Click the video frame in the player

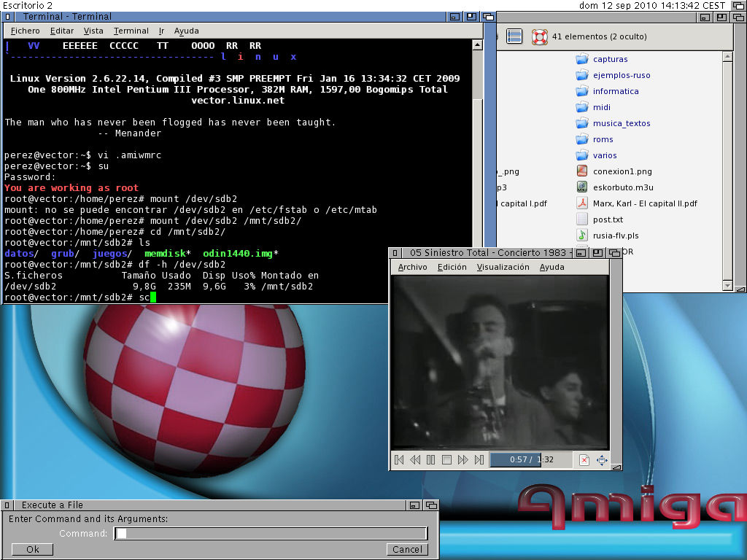(x=500, y=362)
